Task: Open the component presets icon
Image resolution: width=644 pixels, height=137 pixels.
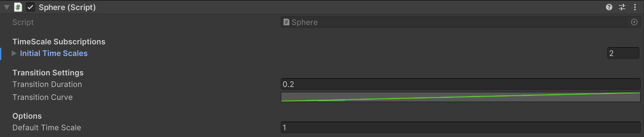Action: (x=622, y=7)
